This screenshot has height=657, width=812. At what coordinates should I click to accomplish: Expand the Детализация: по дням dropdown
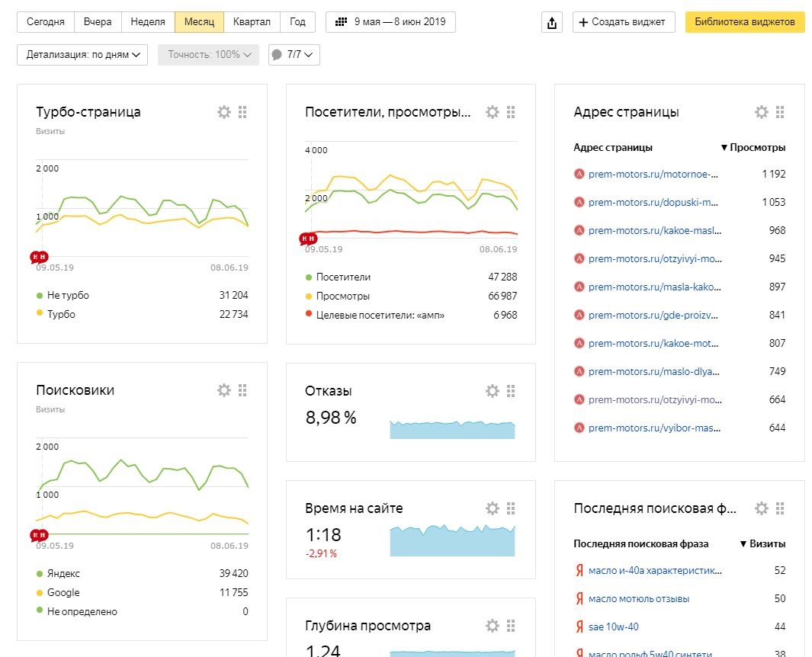click(82, 55)
